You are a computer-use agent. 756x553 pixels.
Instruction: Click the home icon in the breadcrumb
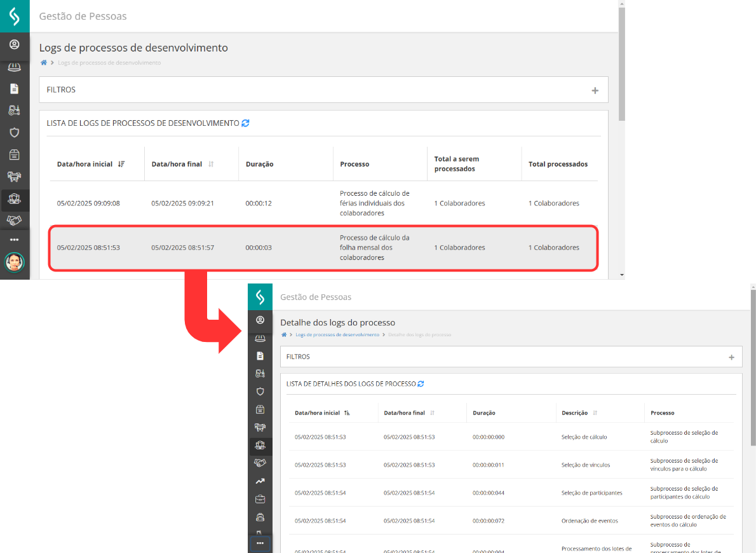[43, 62]
